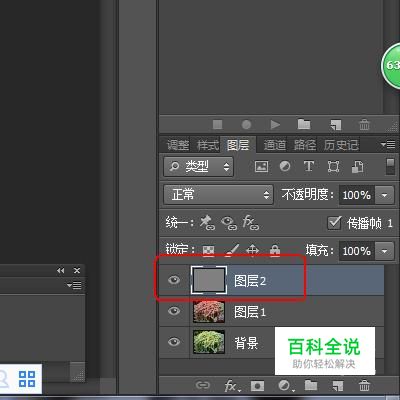Click the 不透明度 100% field
The image size is (400, 400).
pyautogui.click(x=357, y=195)
